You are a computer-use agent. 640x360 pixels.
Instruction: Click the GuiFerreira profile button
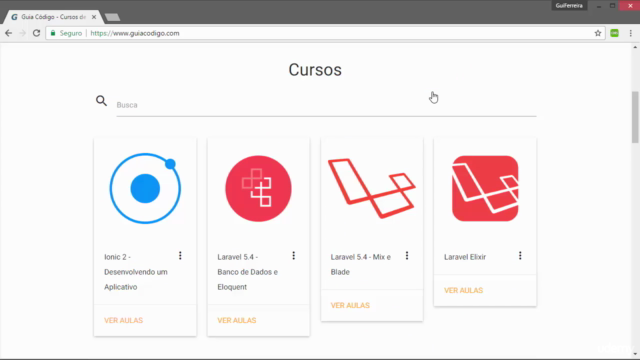click(569, 5)
